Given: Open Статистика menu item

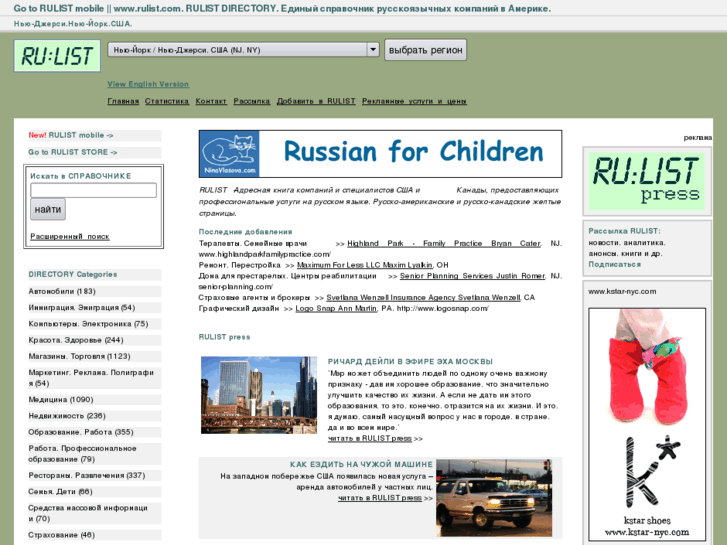Looking at the screenshot, I should 167,101.
